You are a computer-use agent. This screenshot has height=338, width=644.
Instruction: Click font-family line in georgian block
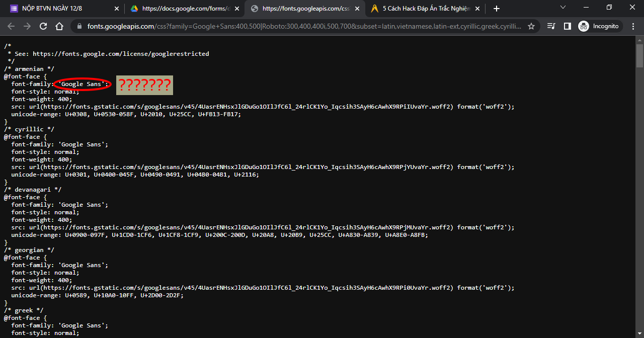[x=60, y=265]
